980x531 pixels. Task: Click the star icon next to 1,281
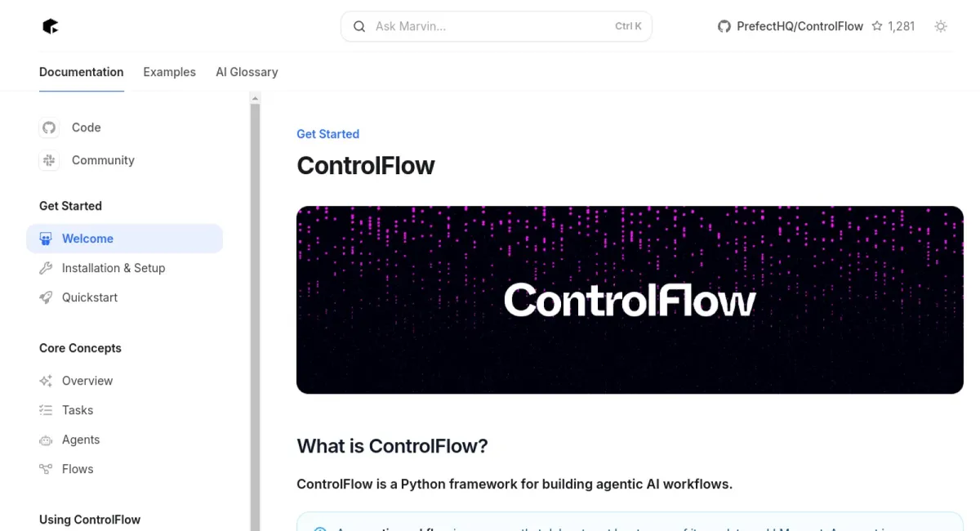click(x=877, y=26)
